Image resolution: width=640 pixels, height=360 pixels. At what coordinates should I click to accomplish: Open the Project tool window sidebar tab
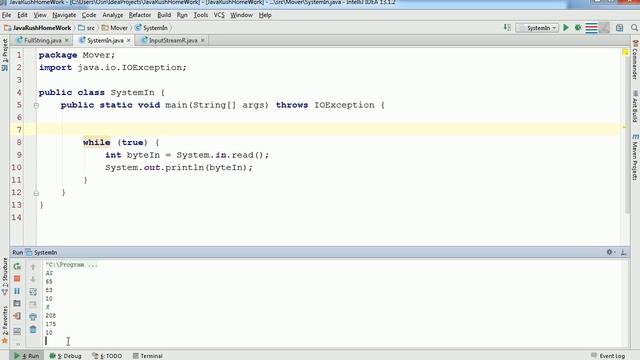pos(4,55)
